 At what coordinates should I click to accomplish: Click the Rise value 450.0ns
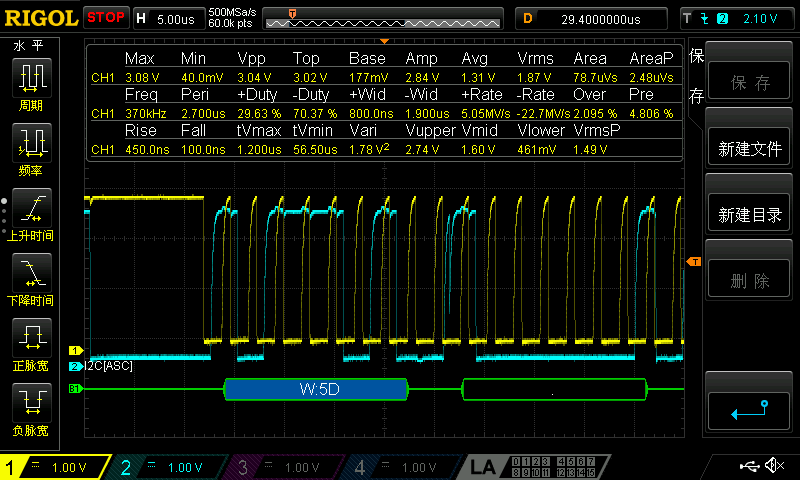(x=147, y=149)
